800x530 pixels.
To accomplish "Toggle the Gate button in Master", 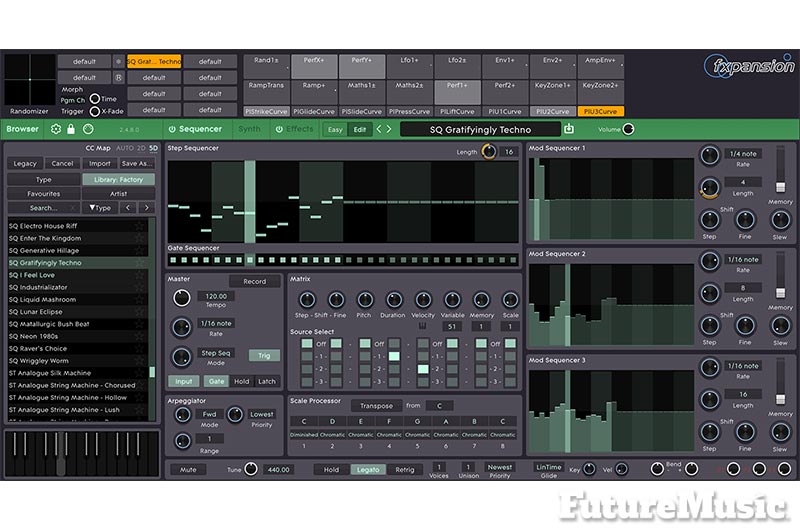I will (216, 381).
